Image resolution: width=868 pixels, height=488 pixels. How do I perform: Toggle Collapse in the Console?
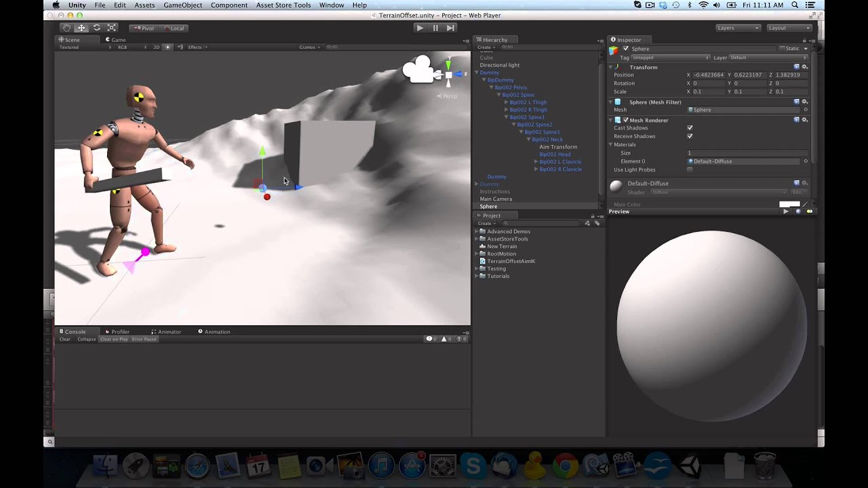click(x=87, y=339)
